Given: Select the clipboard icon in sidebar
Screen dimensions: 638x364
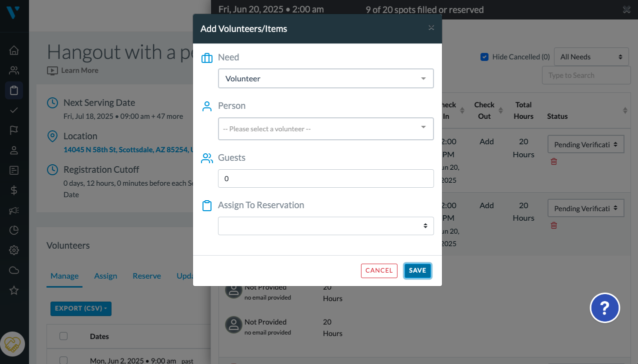Looking at the screenshot, I should 14,90.
